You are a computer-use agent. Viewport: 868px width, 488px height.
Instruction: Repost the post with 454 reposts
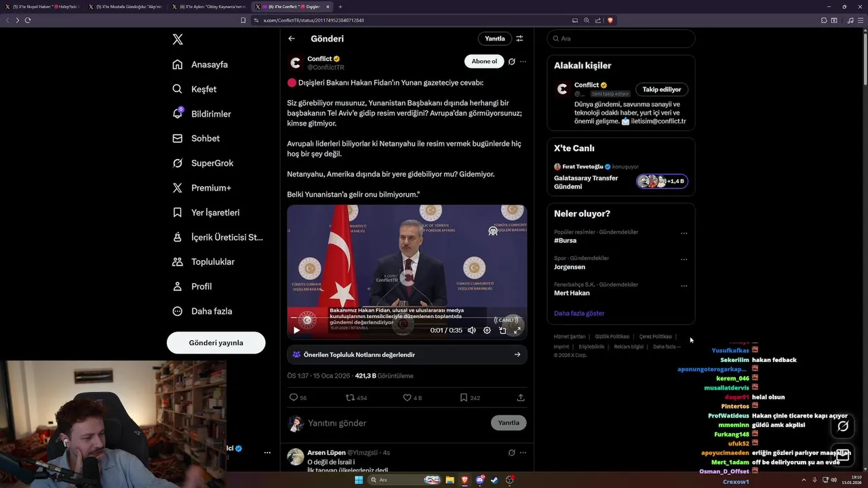pyautogui.click(x=356, y=398)
